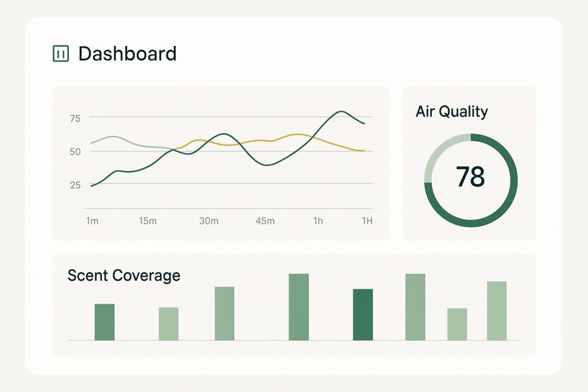Click the 78 value inside the gauge
This screenshot has height=392, width=588.
pos(470,177)
